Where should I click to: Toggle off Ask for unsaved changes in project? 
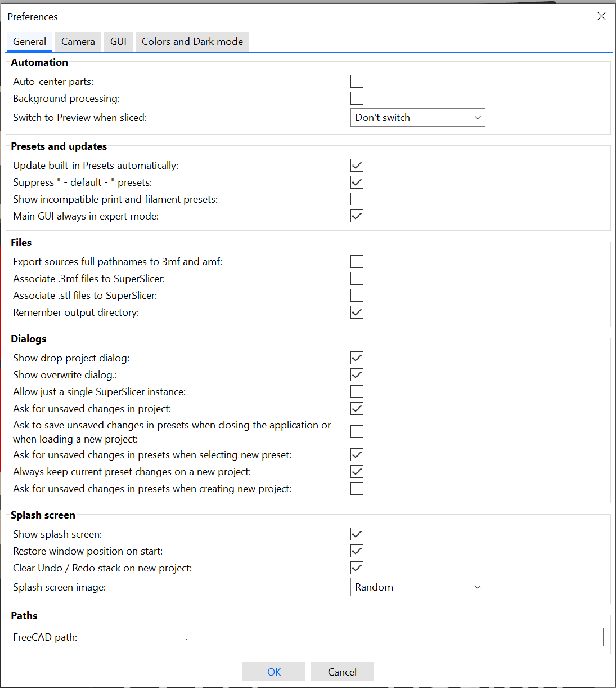click(x=357, y=408)
